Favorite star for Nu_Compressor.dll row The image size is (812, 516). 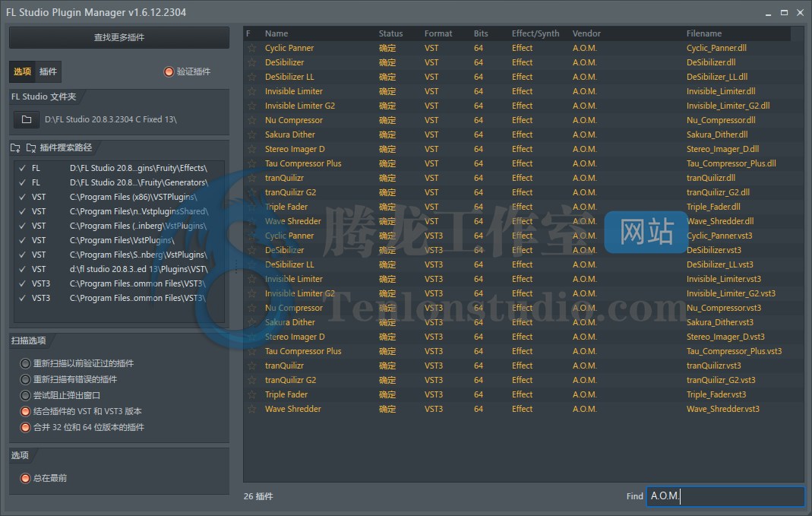pyautogui.click(x=251, y=120)
